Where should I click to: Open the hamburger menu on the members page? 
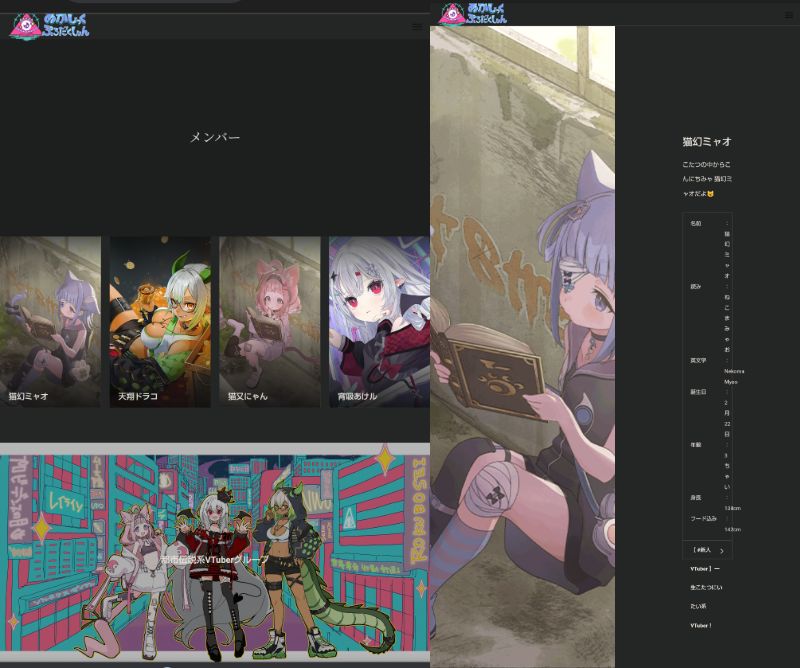pos(417,27)
